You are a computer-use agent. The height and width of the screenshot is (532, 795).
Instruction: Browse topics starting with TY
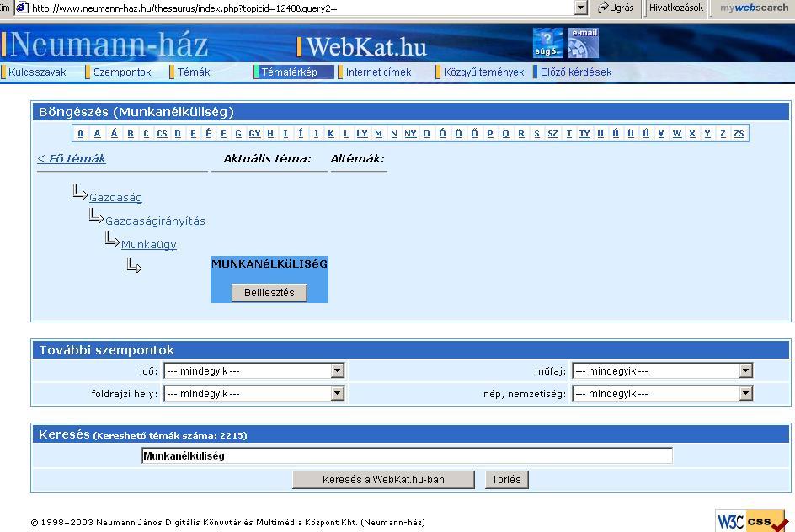pos(584,133)
